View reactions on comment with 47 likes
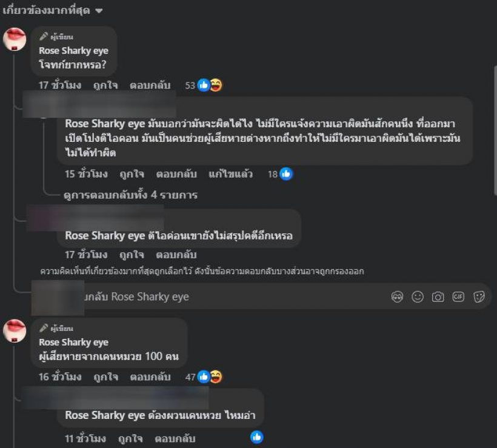 204,377
